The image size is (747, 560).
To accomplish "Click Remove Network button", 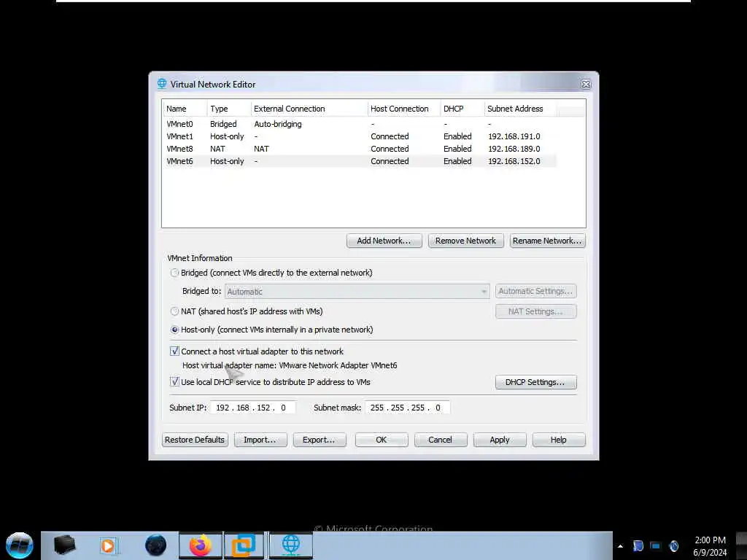I will pos(465,241).
